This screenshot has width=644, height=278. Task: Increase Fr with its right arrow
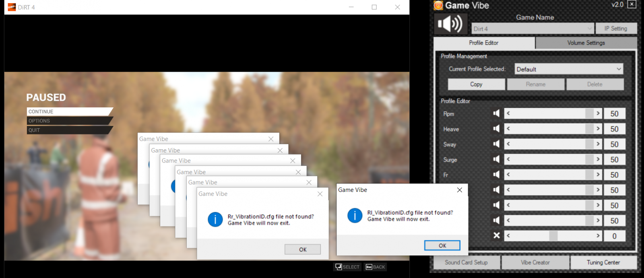click(x=598, y=175)
